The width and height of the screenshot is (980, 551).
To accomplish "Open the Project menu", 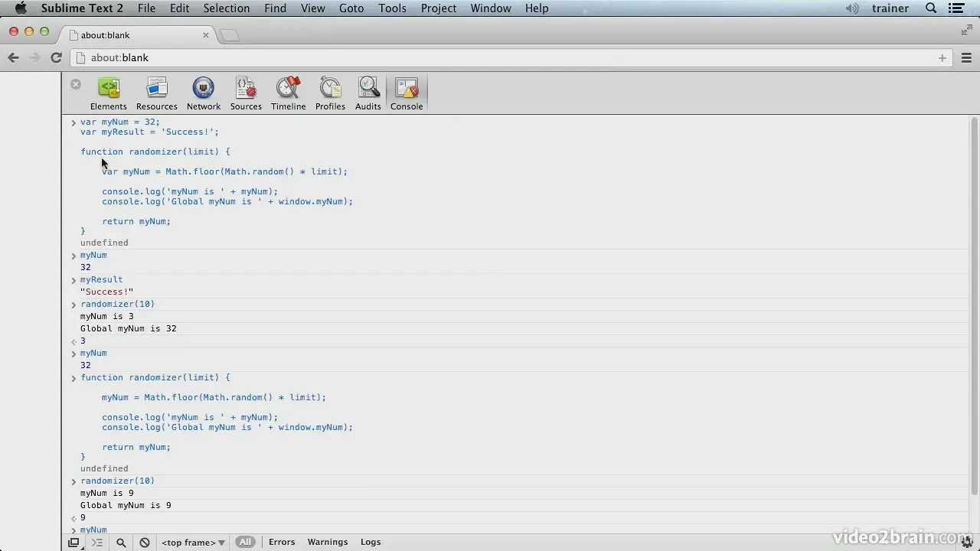I will pyautogui.click(x=439, y=8).
